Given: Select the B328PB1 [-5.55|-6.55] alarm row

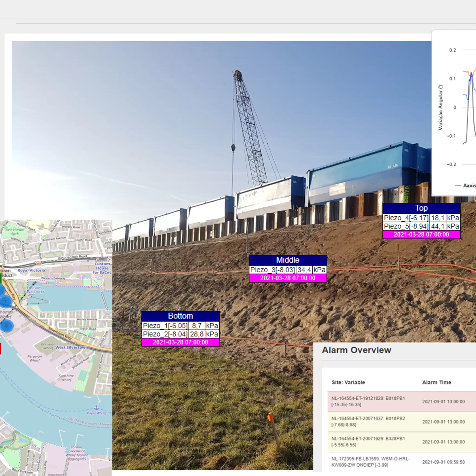Looking at the screenshot, I should 402,442.
